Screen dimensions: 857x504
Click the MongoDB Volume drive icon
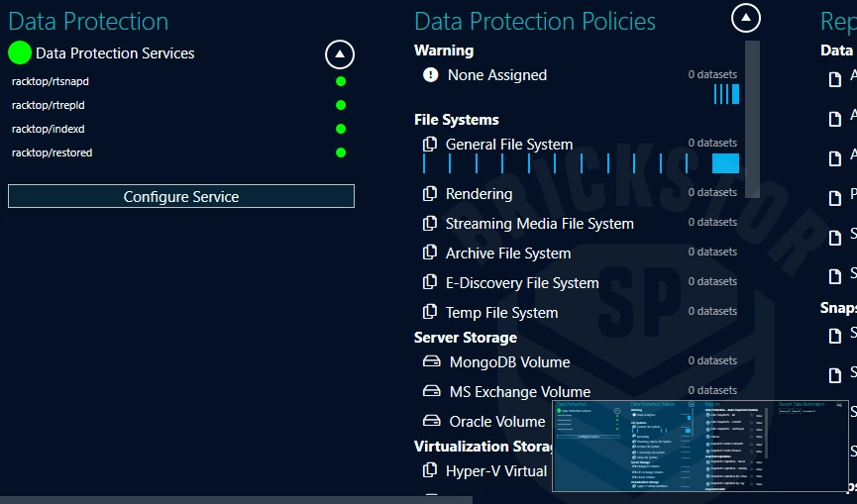point(432,362)
